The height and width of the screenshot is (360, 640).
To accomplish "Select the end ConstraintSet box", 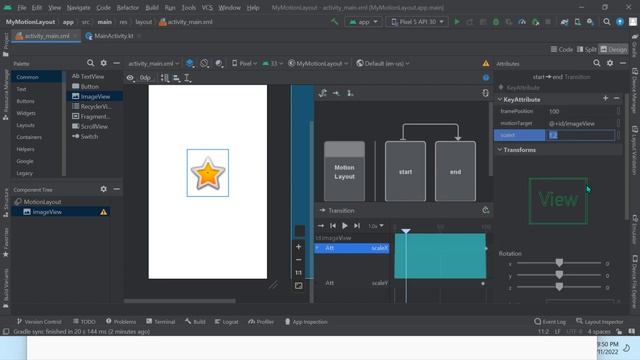I will point(455,171).
